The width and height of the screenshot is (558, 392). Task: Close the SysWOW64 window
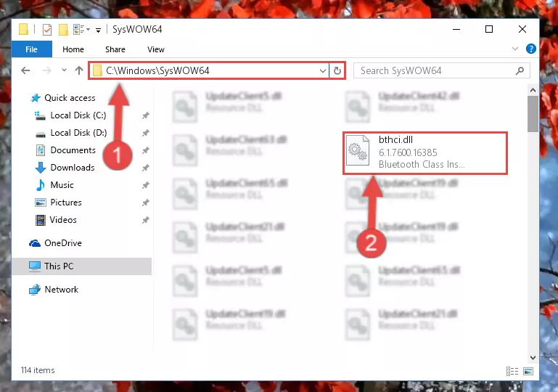pos(522,29)
